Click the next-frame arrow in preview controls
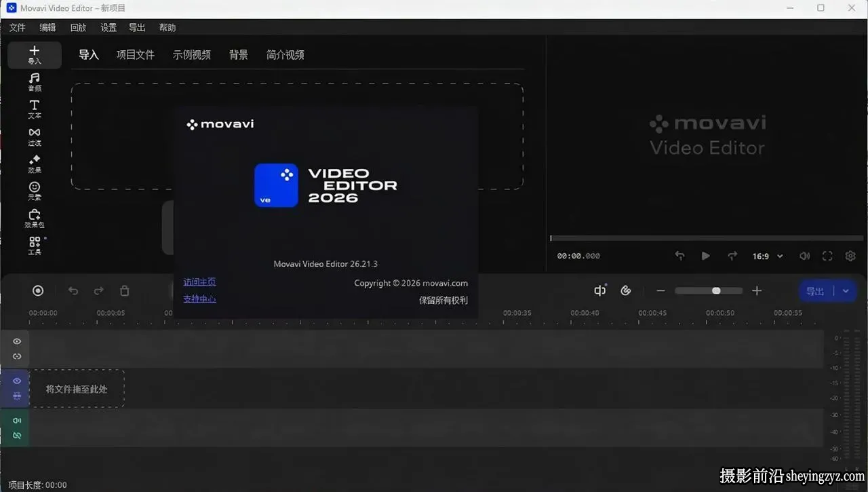Viewport: 868px width, 492px height. 732,256
